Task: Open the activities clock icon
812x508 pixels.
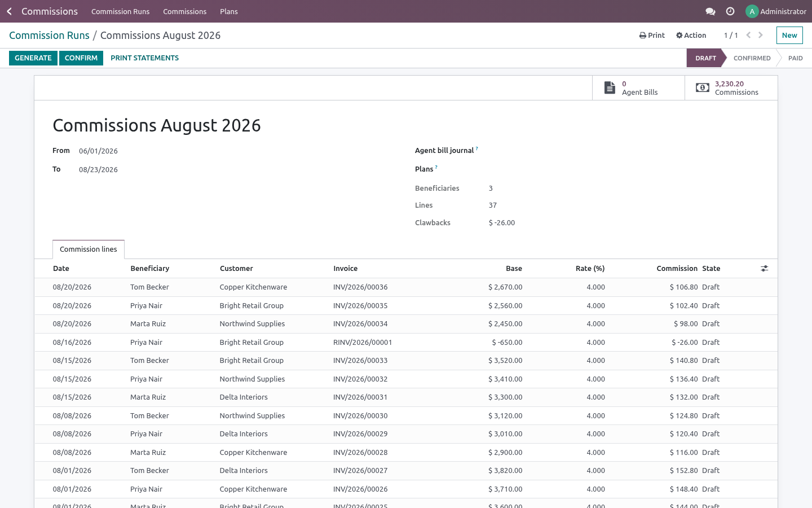Action: [730, 11]
